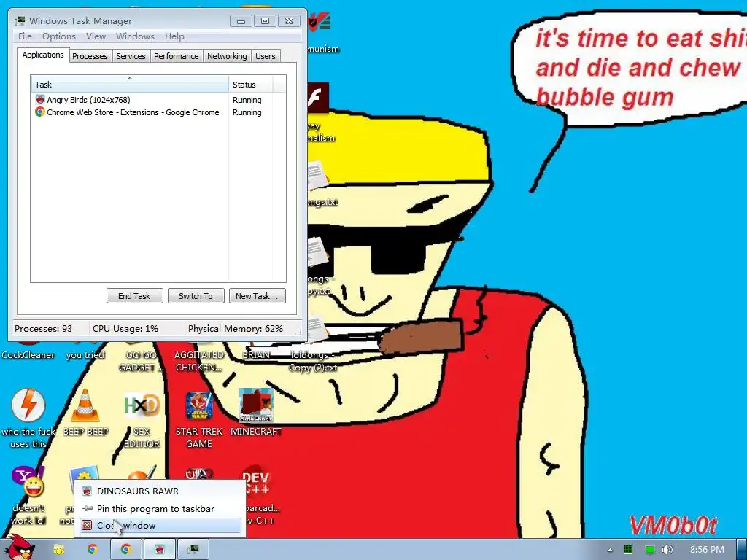The height and width of the screenshot is (560, 747).
Task: Select the 'AGGITATED CHICKEN' desktop label
Action: click(x=198, y=361)
